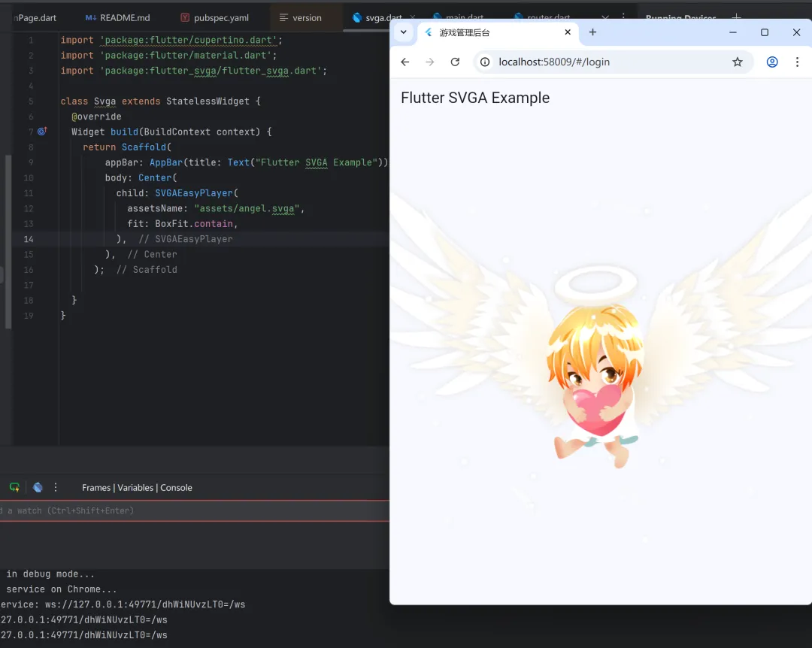
Task: Click the Flutter icon on Chrome tab
Action: pyautogui.click(x=429, y=32)
